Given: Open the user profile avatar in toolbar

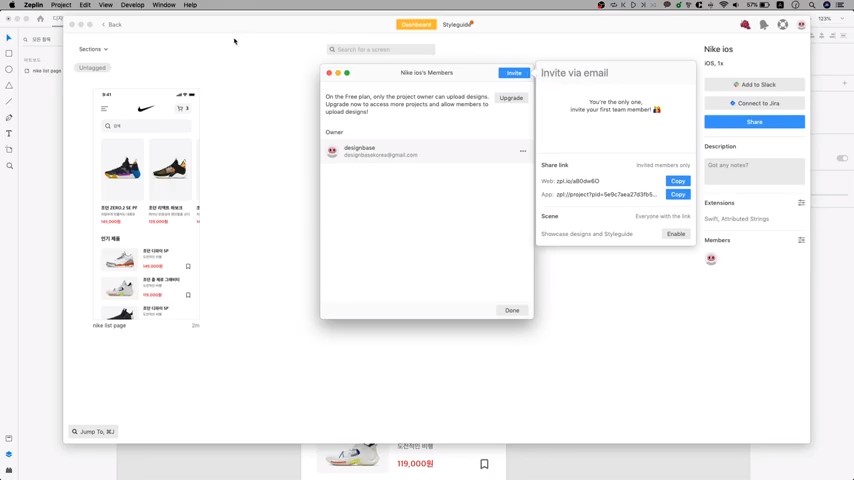Looking at the screenshot, I should point(801,25).
